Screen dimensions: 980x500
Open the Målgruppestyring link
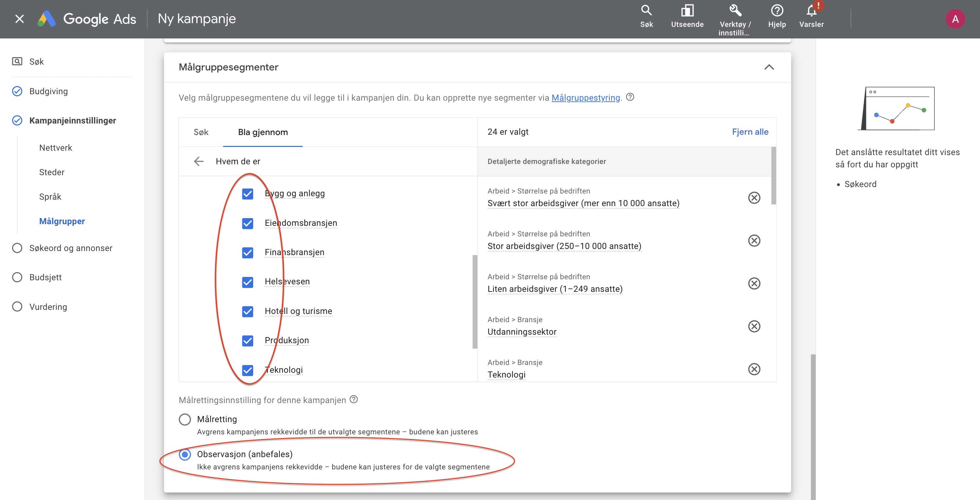[x=586, y=98]
